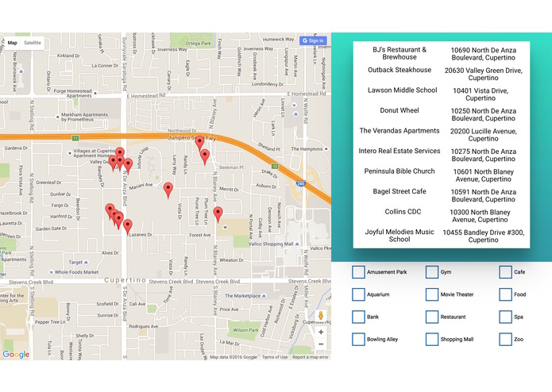This screenshot has width=552, height=392.
Task: Select Intero Real Estate Services entry
Action: click(400, 151)
